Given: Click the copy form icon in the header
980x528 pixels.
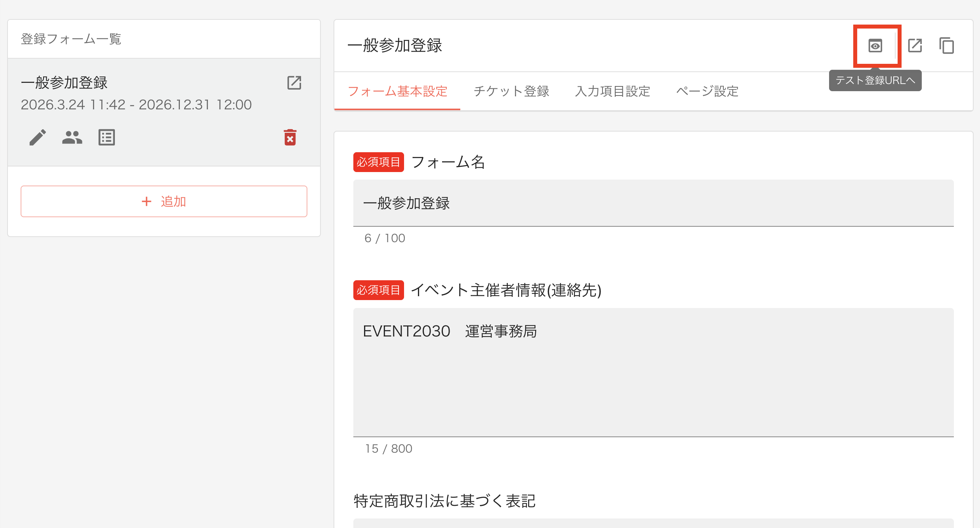Looking at the screenshot, I should click(x=946, y=46).
